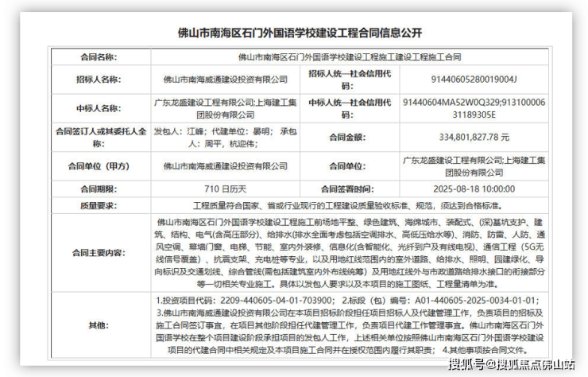Click the 中标人名称 label cell

[101, 108]
